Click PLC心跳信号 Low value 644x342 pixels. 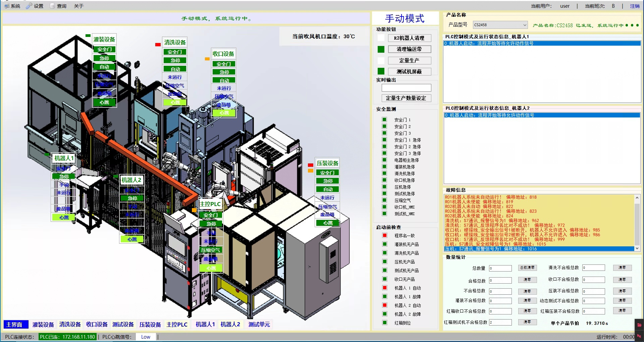146,337
